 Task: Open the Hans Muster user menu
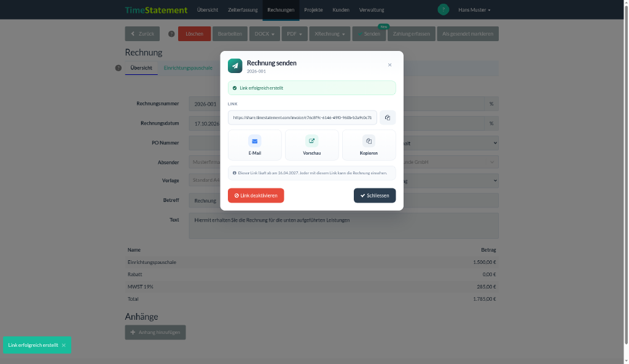(474, 10)
